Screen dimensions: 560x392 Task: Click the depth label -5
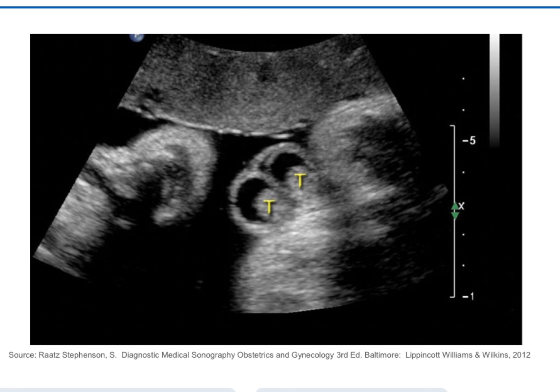[469, 141]
